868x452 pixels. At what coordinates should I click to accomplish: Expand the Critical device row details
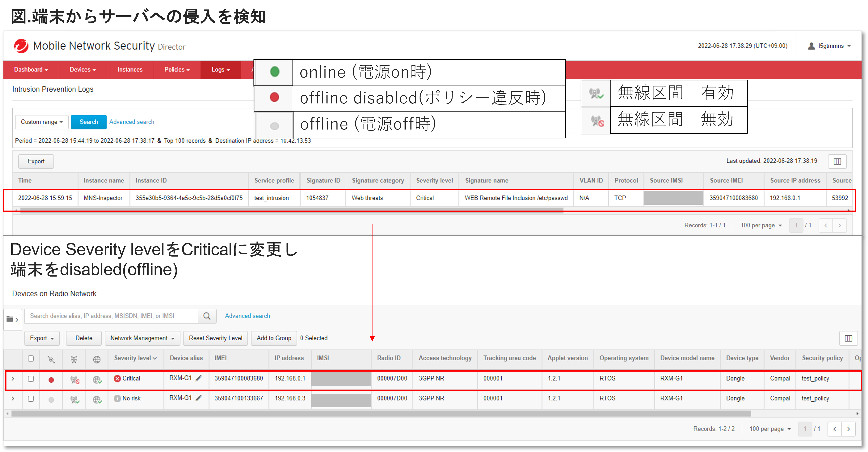click(13, 378)
